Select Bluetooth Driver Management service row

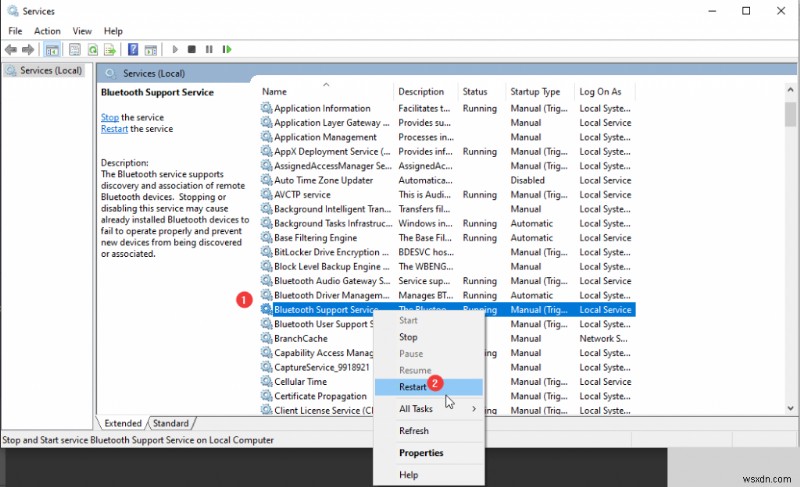tap(447, 295)
